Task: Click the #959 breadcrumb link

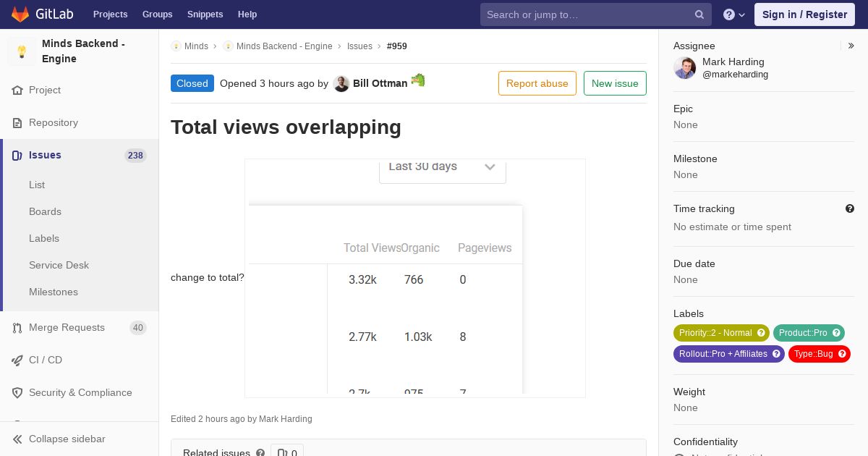Action: click(397, 46)
